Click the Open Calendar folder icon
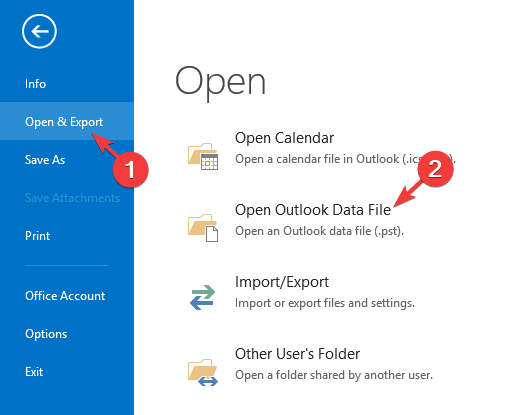The image size is (515, 415). pos(203,156)
